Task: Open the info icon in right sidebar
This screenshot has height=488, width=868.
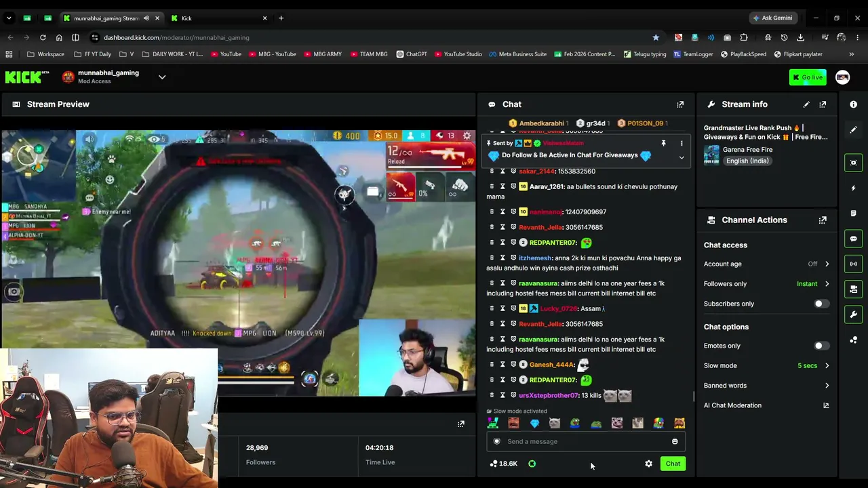Action: (853, 104)
